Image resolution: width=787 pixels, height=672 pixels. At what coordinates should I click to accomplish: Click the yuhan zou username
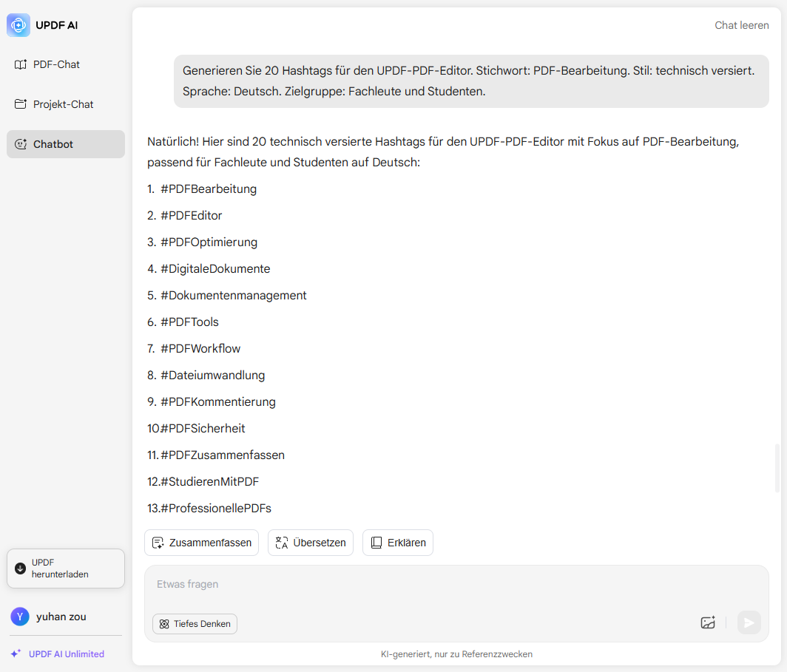61,617
